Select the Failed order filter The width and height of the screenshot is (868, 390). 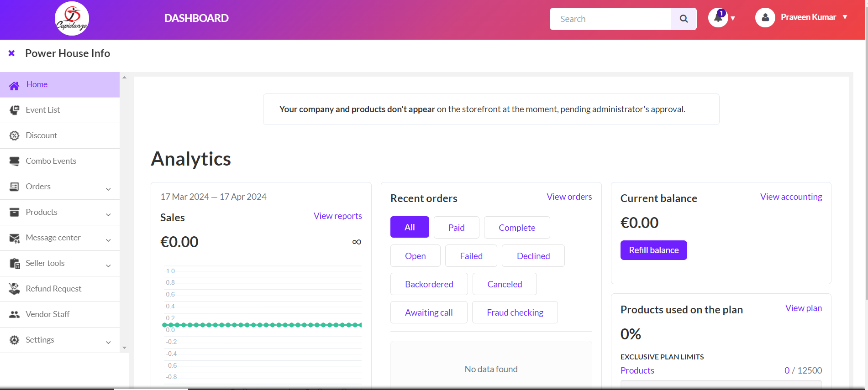[x=471, y=256]
